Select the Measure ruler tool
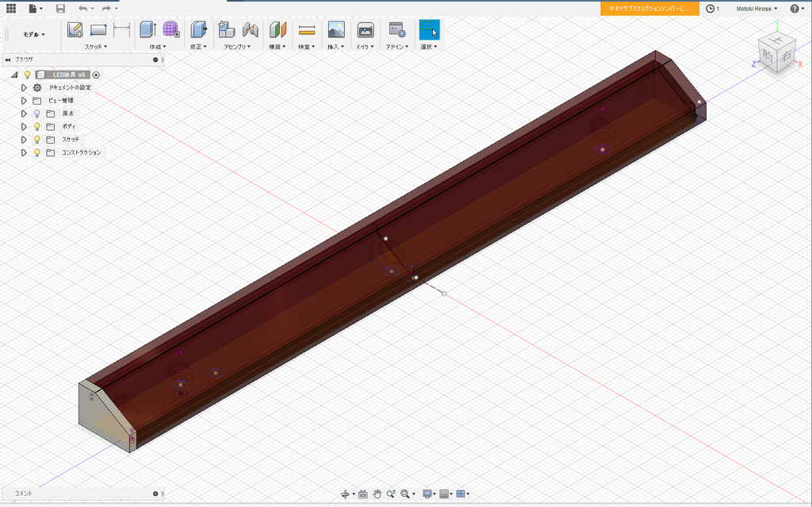 tap(307, 30)
